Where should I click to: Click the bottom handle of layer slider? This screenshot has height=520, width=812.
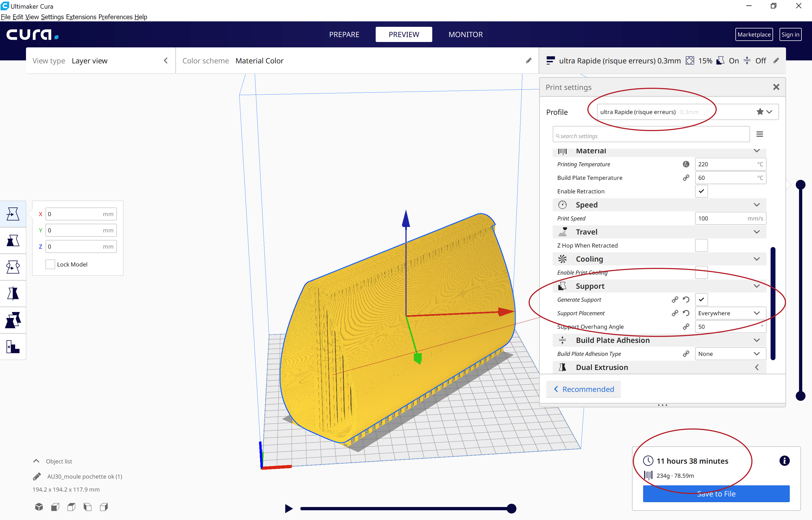click(800, 396)
